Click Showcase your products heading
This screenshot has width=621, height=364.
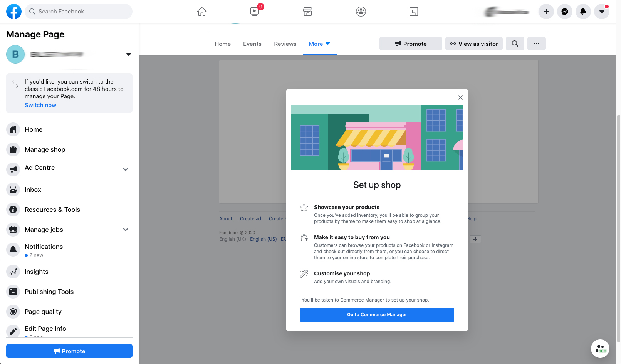click(347, 207)
